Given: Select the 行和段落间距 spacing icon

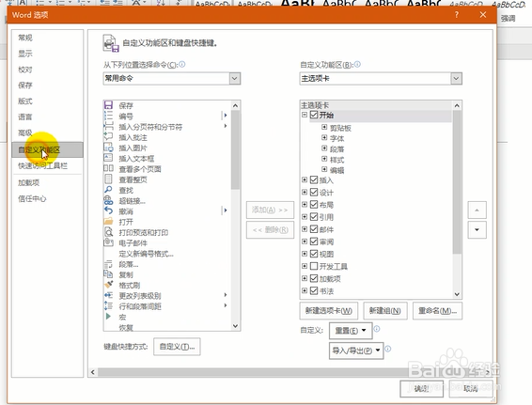Looking at the screenshot, I should click(108, 305).
